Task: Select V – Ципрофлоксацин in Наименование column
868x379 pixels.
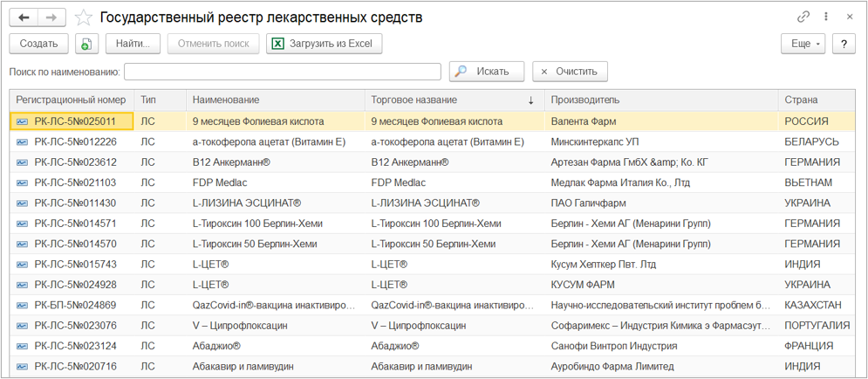Action: click(240, 325)
